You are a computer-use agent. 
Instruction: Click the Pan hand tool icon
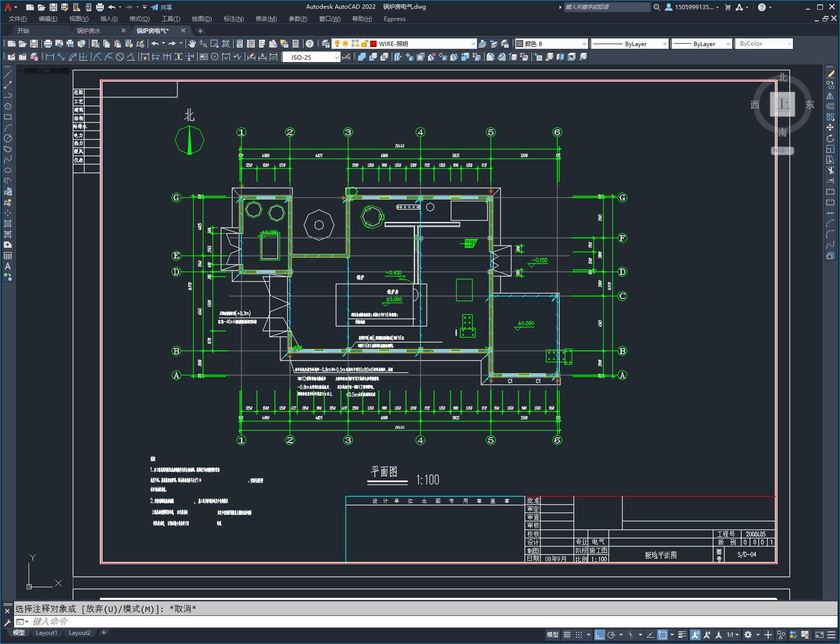click(192, 44)
